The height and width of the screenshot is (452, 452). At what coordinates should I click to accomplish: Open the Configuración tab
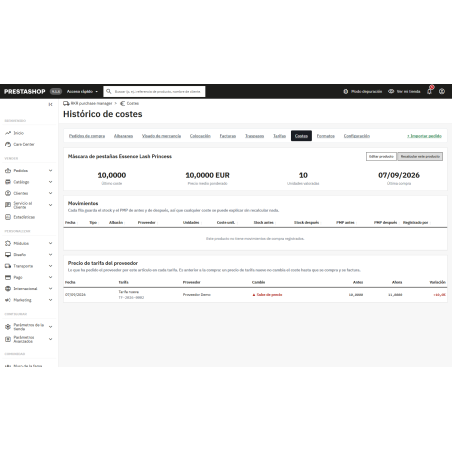(x=357, y=136)
